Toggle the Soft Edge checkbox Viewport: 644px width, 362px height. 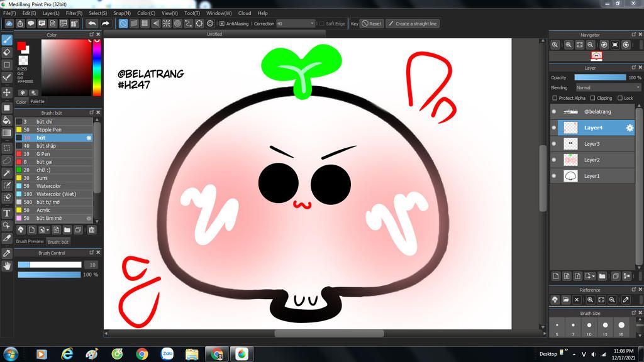coord(321,24)
